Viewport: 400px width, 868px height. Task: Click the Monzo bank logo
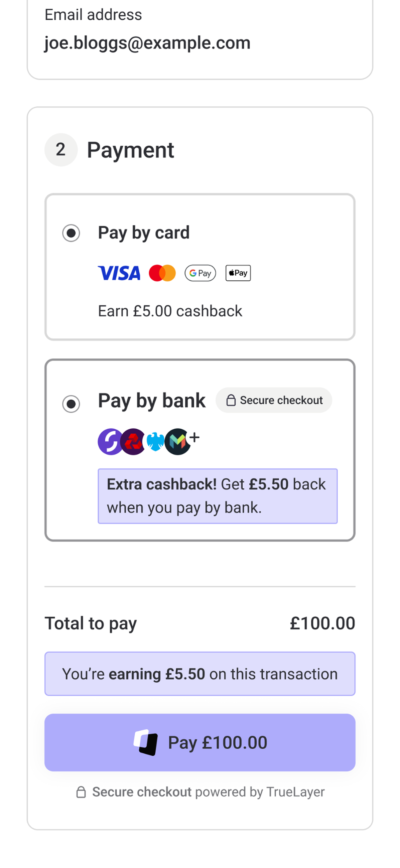tap(177, 441)
